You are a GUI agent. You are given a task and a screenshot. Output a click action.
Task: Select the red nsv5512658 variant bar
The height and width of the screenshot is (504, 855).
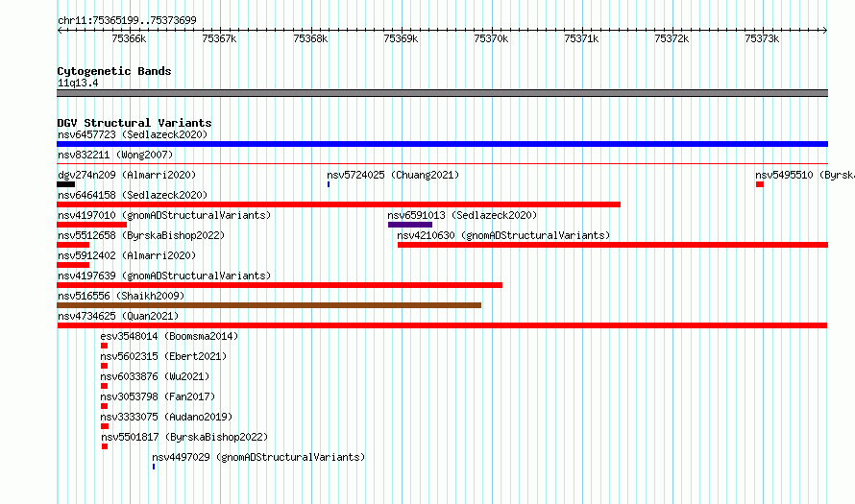pyautogui.click(x=73, y=245)
